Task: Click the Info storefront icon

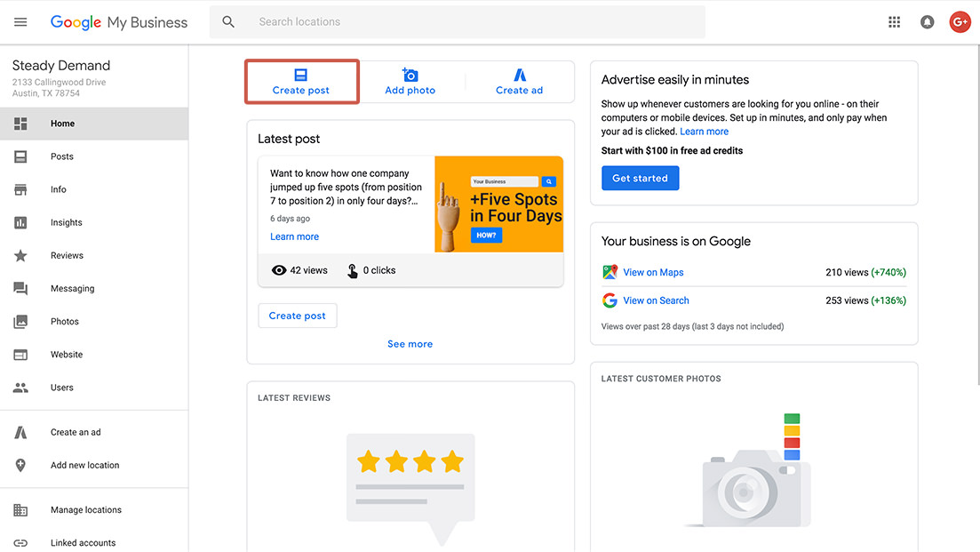Action: click(20, 189)
